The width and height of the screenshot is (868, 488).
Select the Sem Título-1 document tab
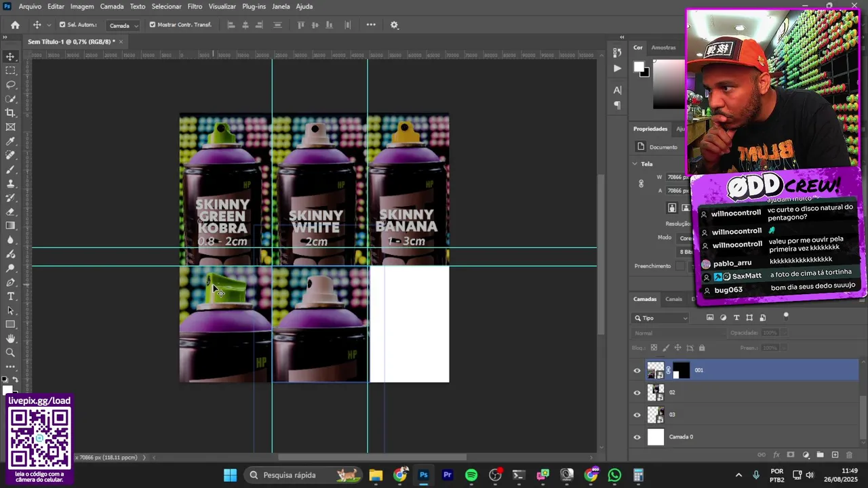click(71, 42)
